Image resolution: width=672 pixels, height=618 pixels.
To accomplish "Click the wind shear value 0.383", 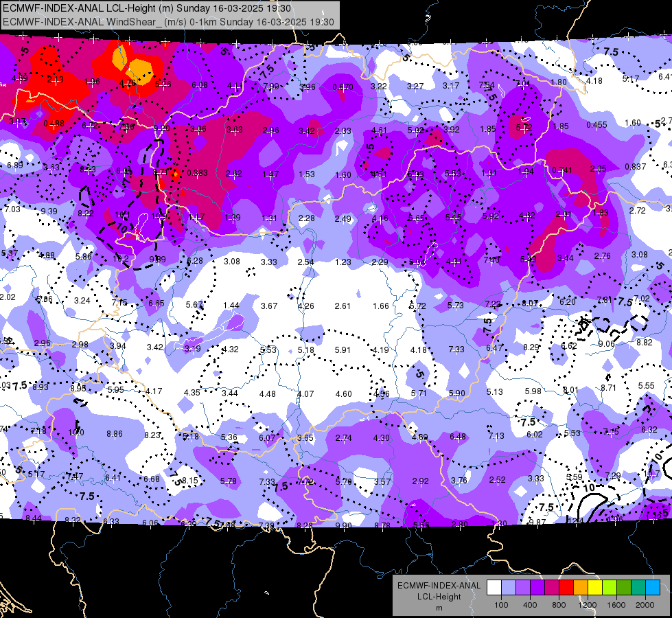I will tap(197, 173).
